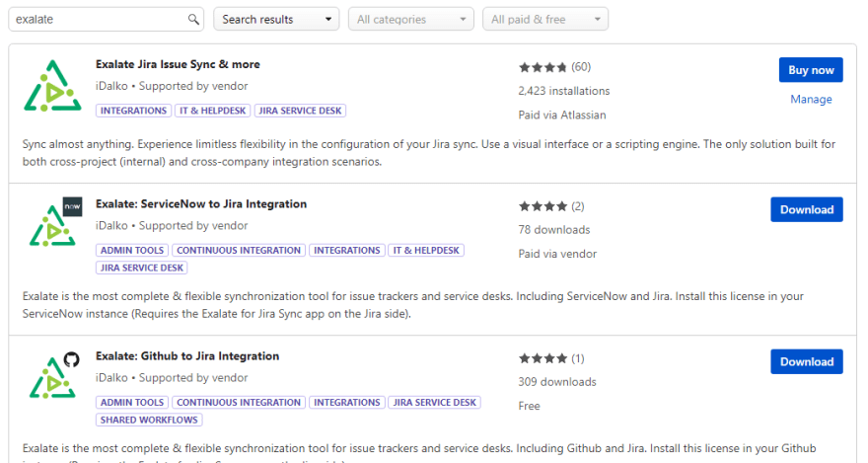Click JIRA SERVICE DESK tag under Jira Issue Sync
The width and height of the screenshot is (868, 463).
(x=300, y=111)
